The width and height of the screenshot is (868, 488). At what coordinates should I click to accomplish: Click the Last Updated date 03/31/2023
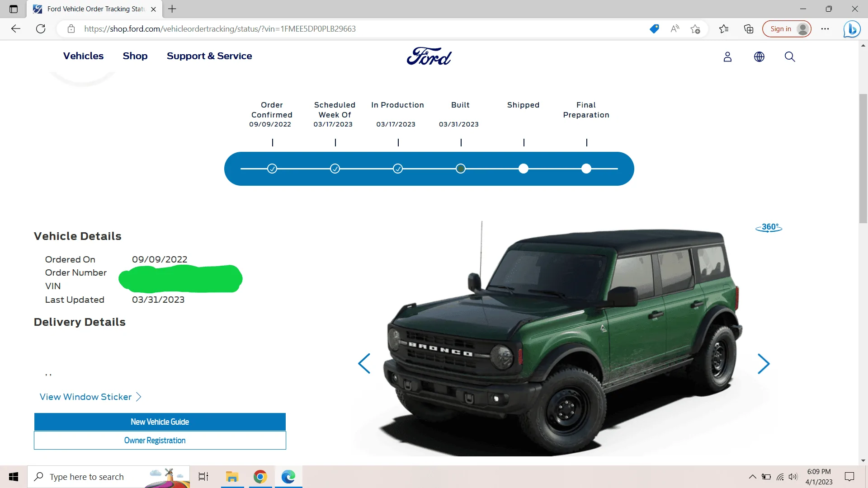tap(158, 300)
